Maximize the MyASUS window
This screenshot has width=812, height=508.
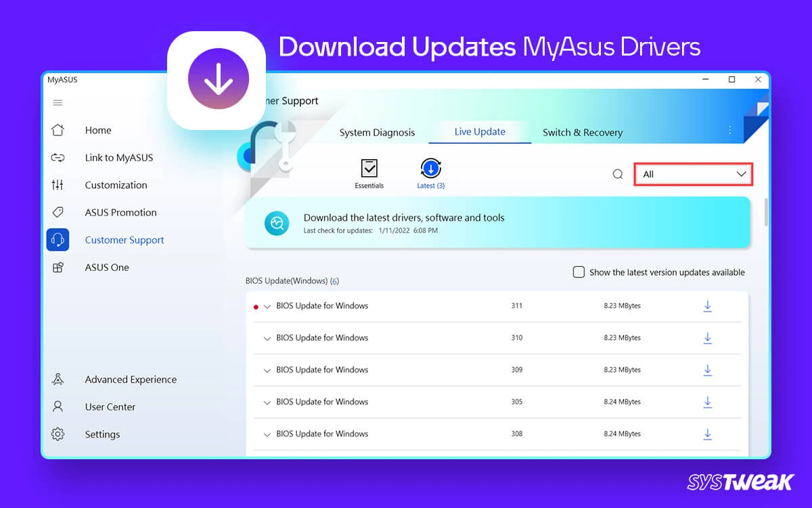click(731, 80)
